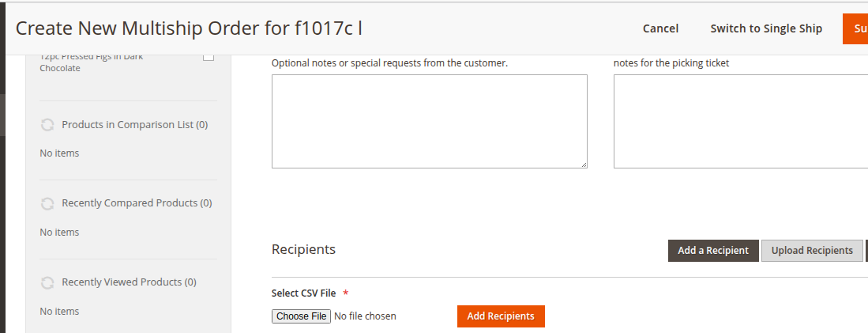Add a Recipient to the order
Viewport: 868px width, 333px height.
pyautogui.click(x=713, y=251)
